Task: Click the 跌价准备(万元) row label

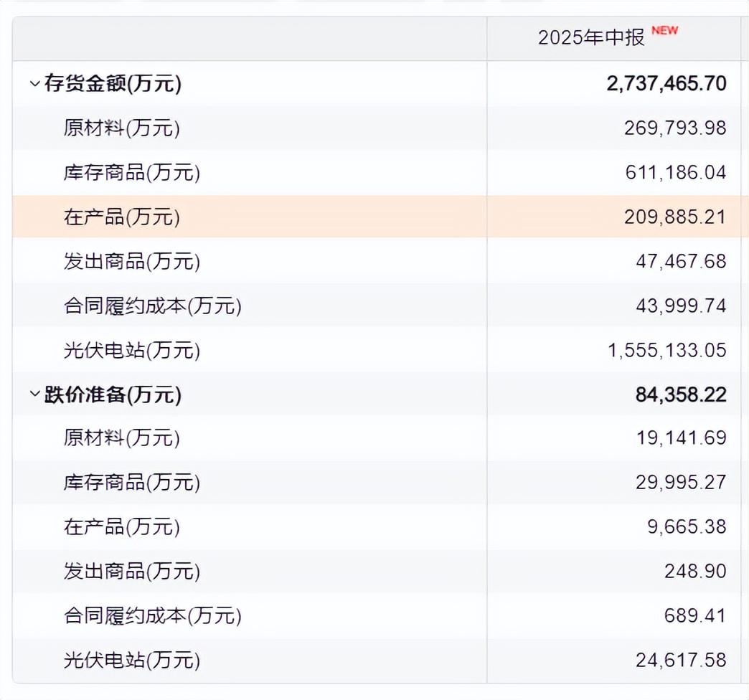Action: tap(113, 394)
